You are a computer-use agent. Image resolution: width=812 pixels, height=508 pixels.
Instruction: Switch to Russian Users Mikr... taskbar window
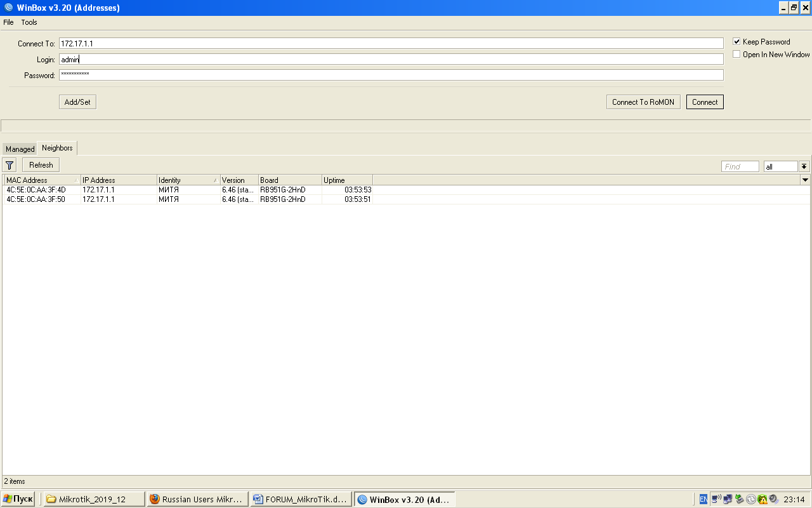(x=197, y=499)
